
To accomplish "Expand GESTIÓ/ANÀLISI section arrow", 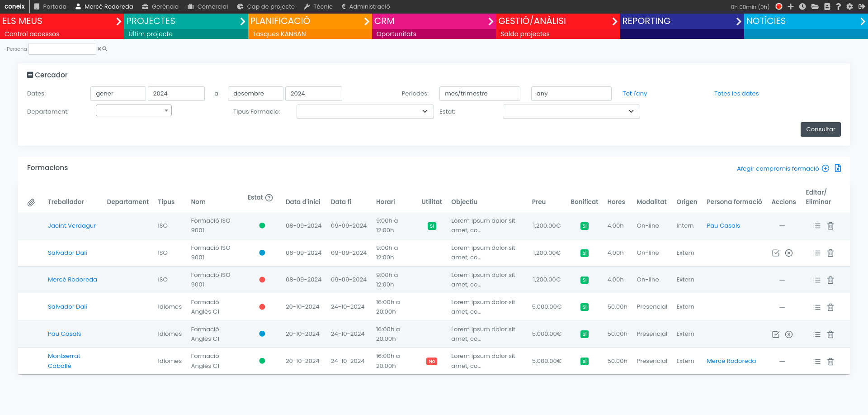I will tap(615, 21).
